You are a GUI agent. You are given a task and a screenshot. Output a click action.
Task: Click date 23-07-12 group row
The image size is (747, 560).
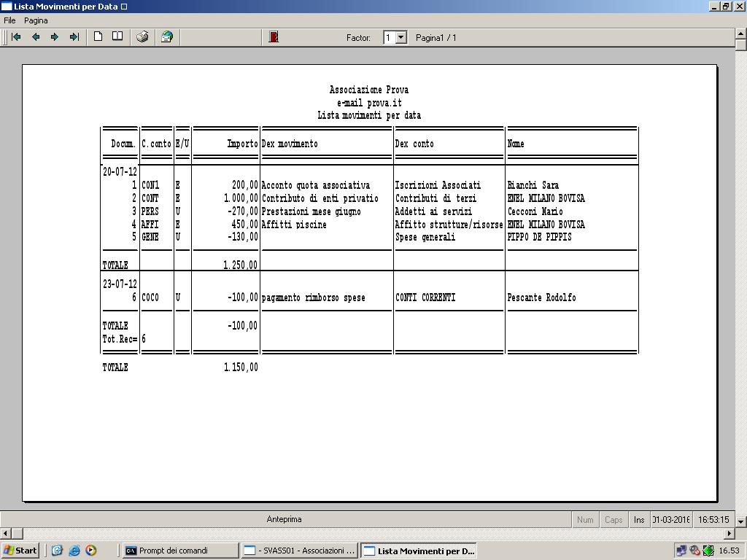[120, 284]
